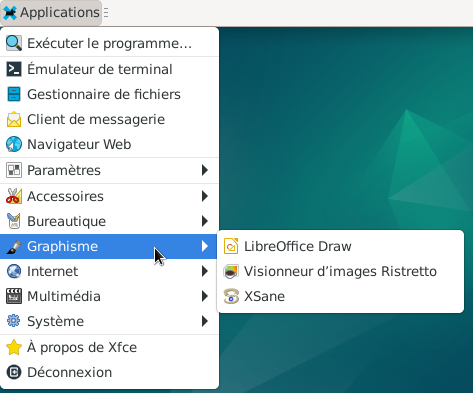Click the Client de messagerie envelope icon
The width and height of the screenshot is (473, 393).
(14, 119)
